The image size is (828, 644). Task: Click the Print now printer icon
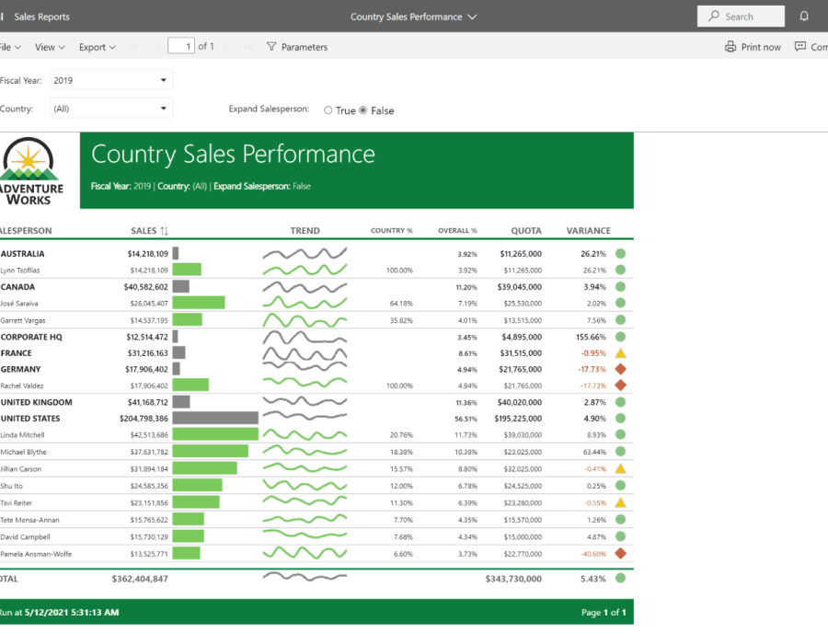(x=730, y=47)
